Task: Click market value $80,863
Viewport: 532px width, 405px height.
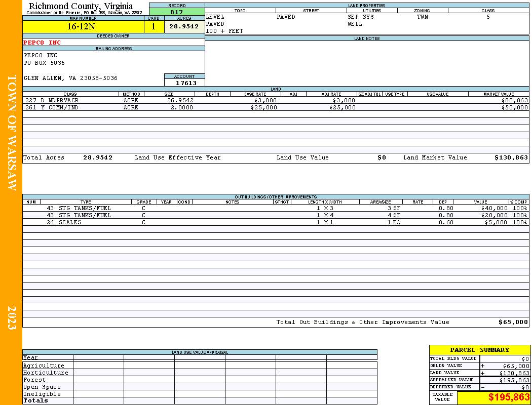Action: click(515, 100)
